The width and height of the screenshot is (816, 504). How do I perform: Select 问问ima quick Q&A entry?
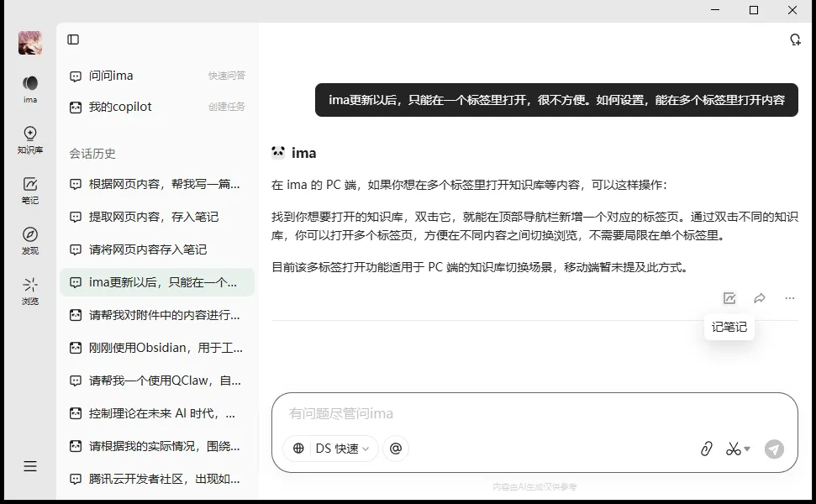[157, 76]
